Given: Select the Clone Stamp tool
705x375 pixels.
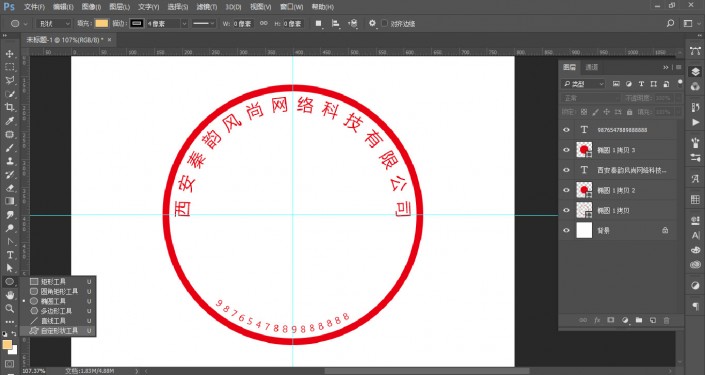Looking at the screenshot, I should tap(9, 161).
